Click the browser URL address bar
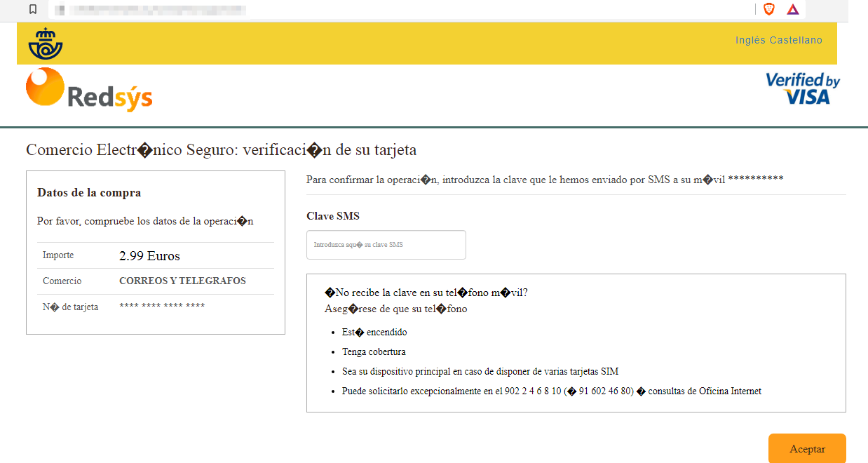Image resolution: width=868 pixels, height=463 pixels. (x=280, y=10)
